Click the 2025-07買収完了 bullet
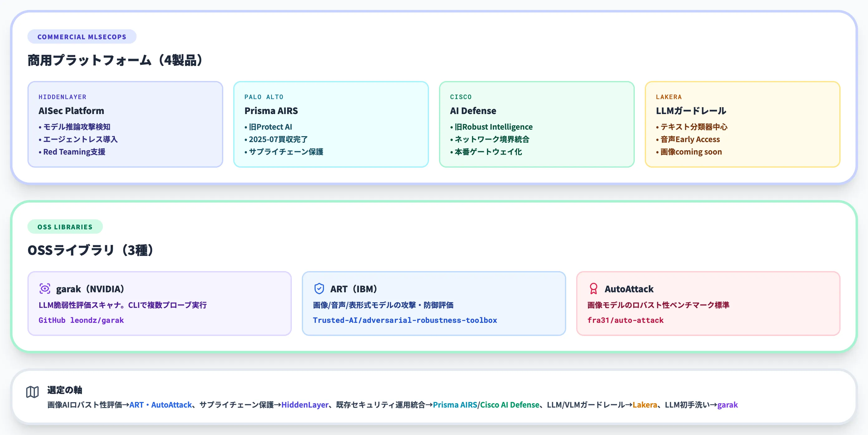 276,139
